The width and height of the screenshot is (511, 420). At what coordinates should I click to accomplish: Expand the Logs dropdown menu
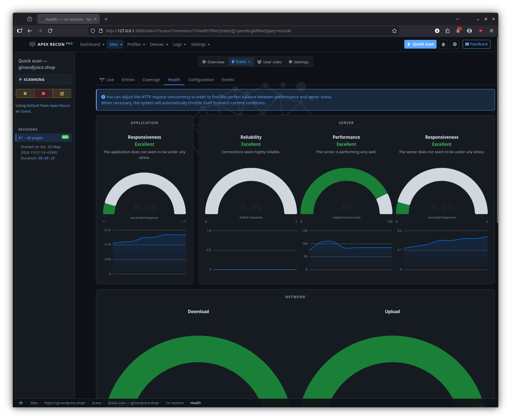[179, 44]
